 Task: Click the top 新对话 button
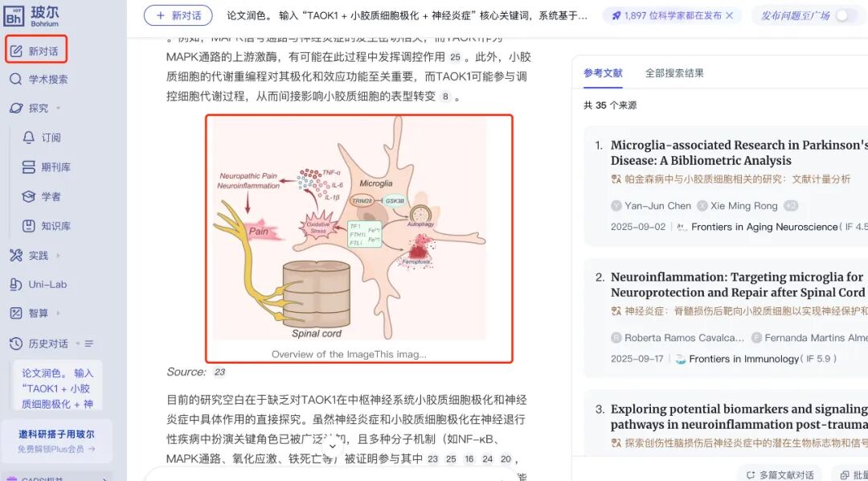point(178,15)
